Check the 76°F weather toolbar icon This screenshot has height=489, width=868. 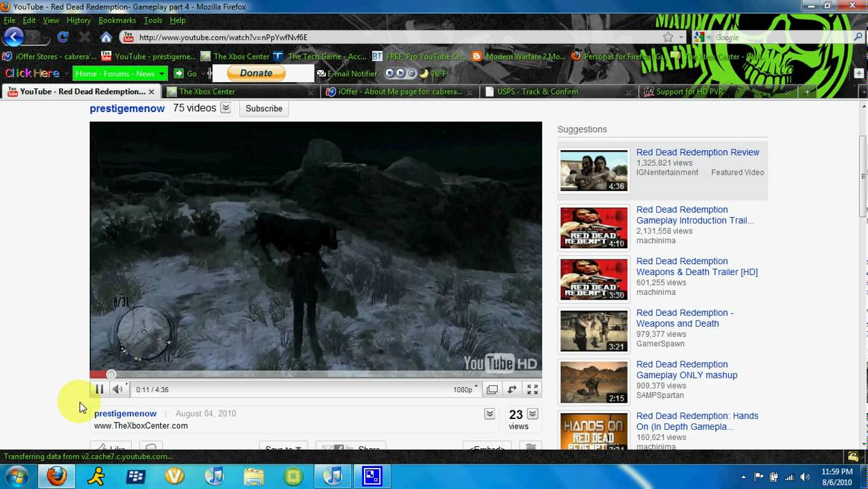click(433, 73)
